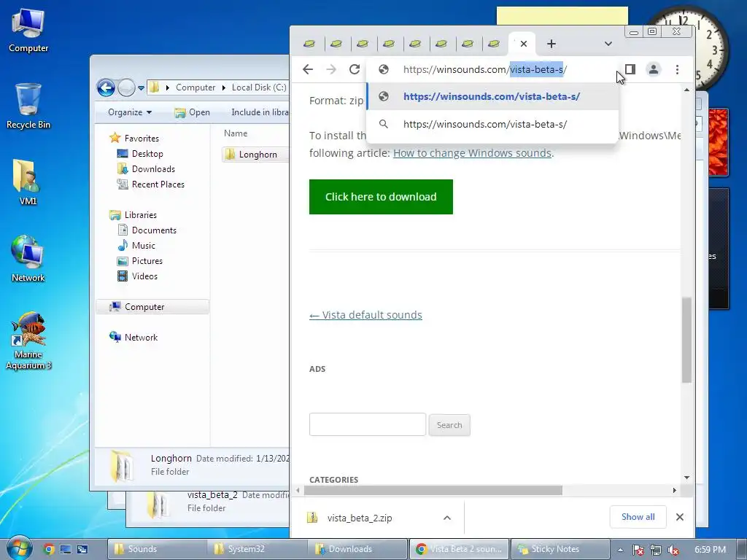Viewport: 747px width, 560px height.
Task: Click the site search text field
Action: pyautogui.click(x=368, y=424)
